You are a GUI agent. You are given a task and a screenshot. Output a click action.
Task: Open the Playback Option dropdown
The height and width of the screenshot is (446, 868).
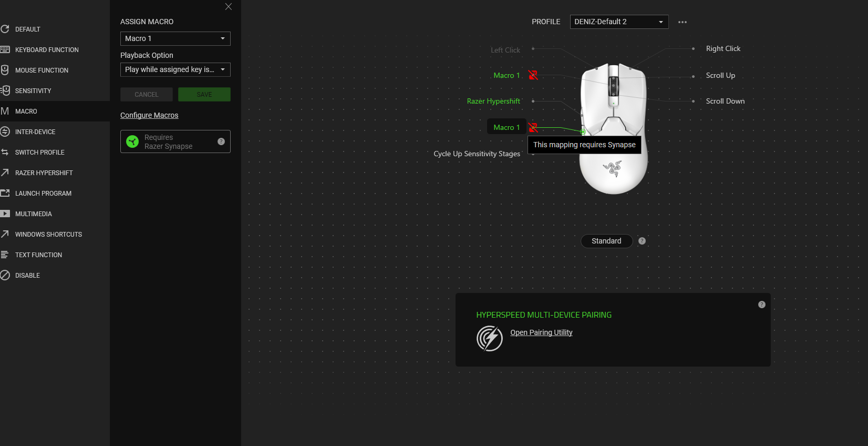point(175,69)
